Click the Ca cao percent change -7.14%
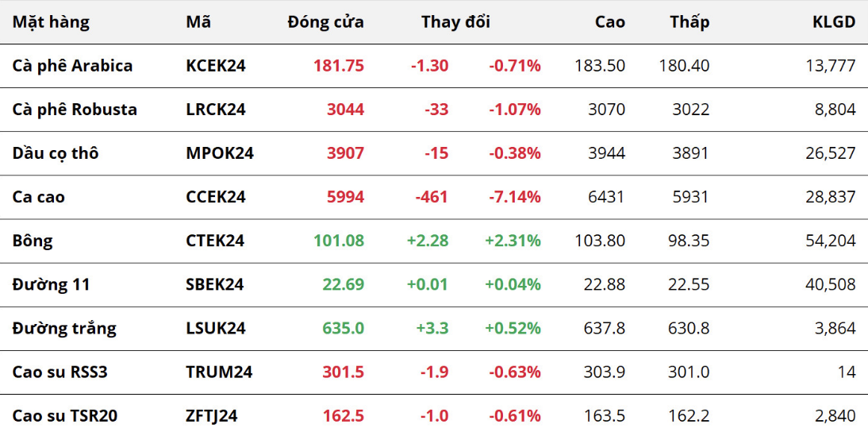 click(x=515, y=197)
